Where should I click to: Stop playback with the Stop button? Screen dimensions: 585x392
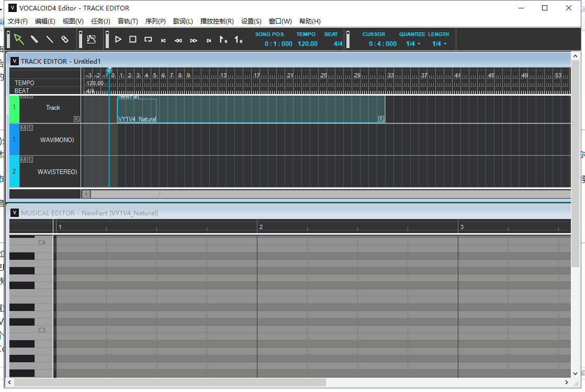point(133,39)
